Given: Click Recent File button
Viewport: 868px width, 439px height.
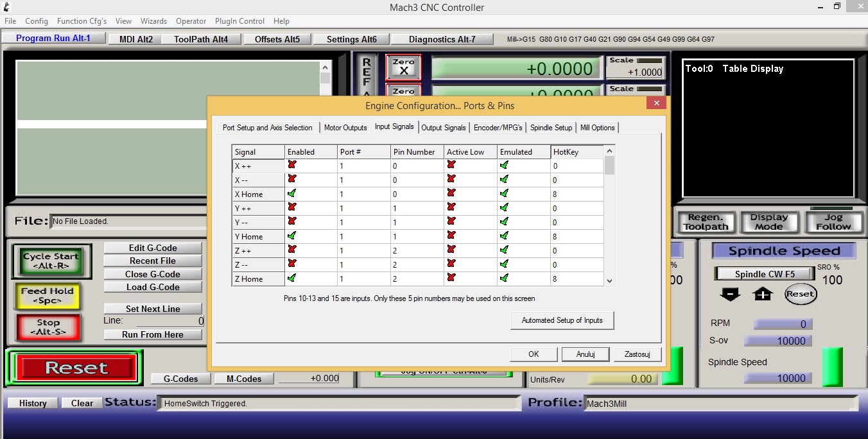Looking at the screenshot, I should point(153,261).
